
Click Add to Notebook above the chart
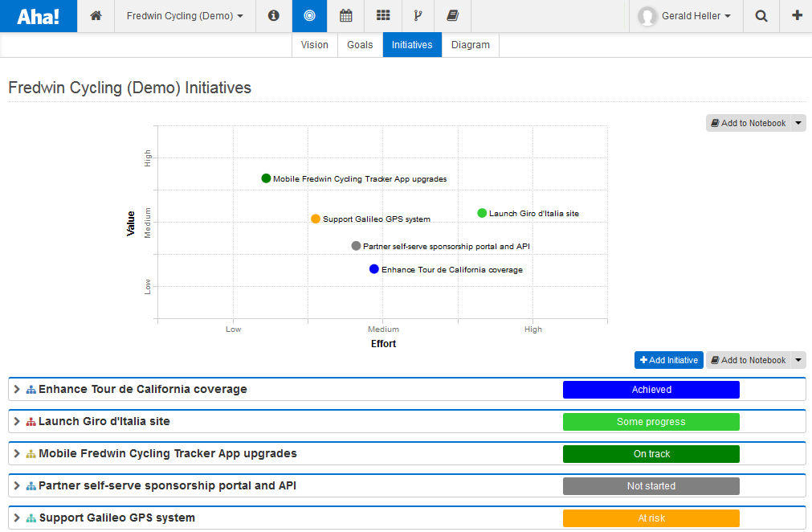click(x=749, y=123)
